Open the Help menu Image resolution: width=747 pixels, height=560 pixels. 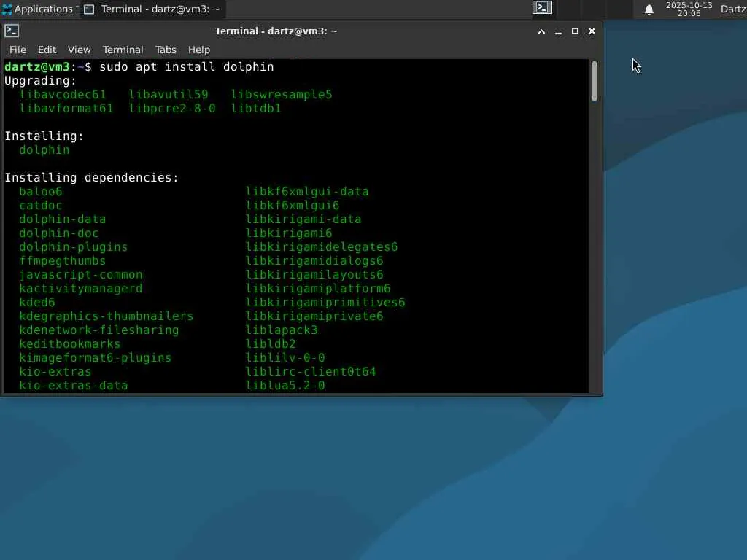tap(199, 50)
